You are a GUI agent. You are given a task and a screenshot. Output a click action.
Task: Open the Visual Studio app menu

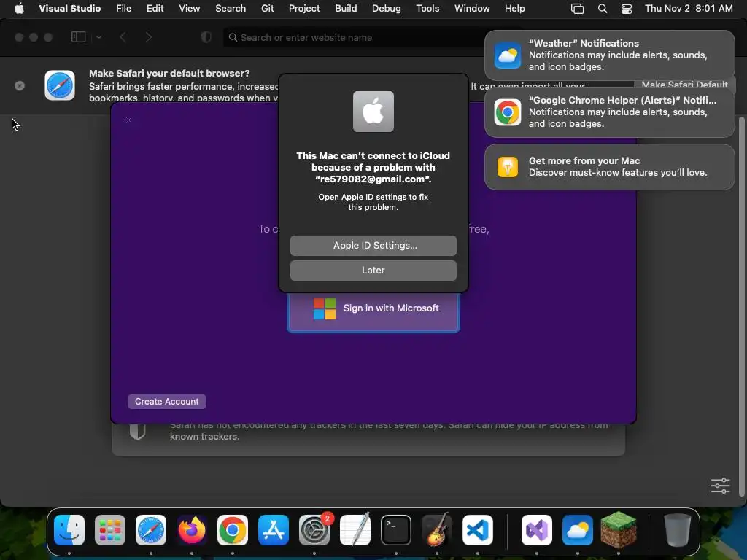point(69,9)
